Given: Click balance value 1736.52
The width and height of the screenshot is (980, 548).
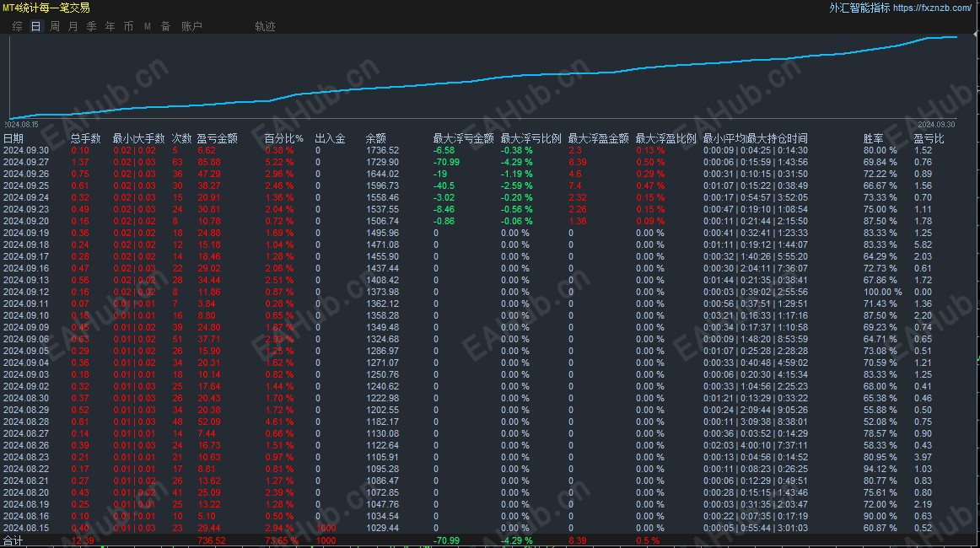Looking at the screenshot, I should pyautogui.click(x=383, y=151).
